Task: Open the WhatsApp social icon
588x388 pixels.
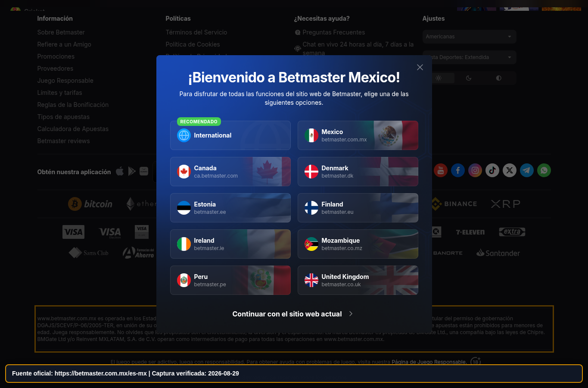Action: pyautogui.click(x=544, y=170)
